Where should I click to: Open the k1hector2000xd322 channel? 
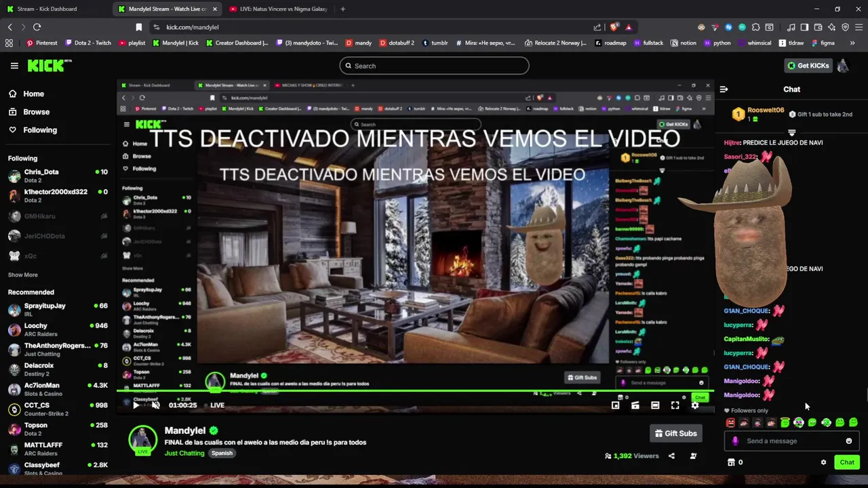58,196
